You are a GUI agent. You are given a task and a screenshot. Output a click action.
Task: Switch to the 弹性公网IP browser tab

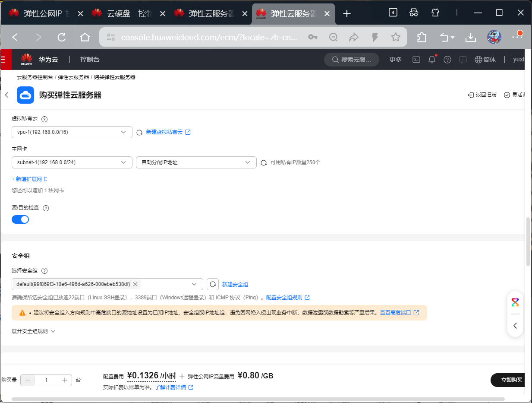[46, 13]
